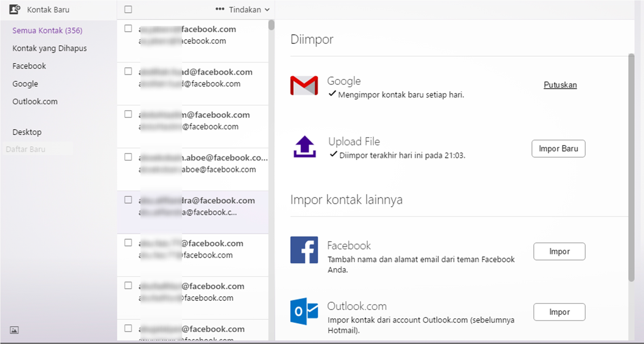Click Impor button for Outlook.com
Screen dimensions: 644x344
(559, 312)
